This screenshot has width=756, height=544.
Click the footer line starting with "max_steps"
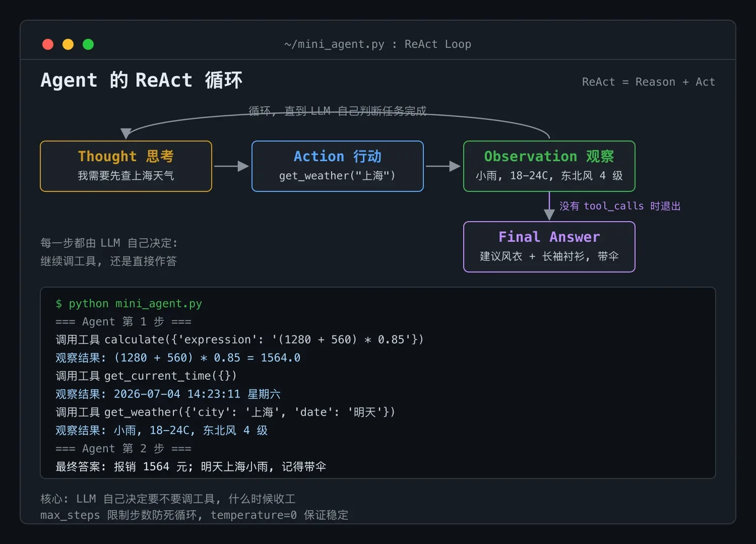click(195, 515)
